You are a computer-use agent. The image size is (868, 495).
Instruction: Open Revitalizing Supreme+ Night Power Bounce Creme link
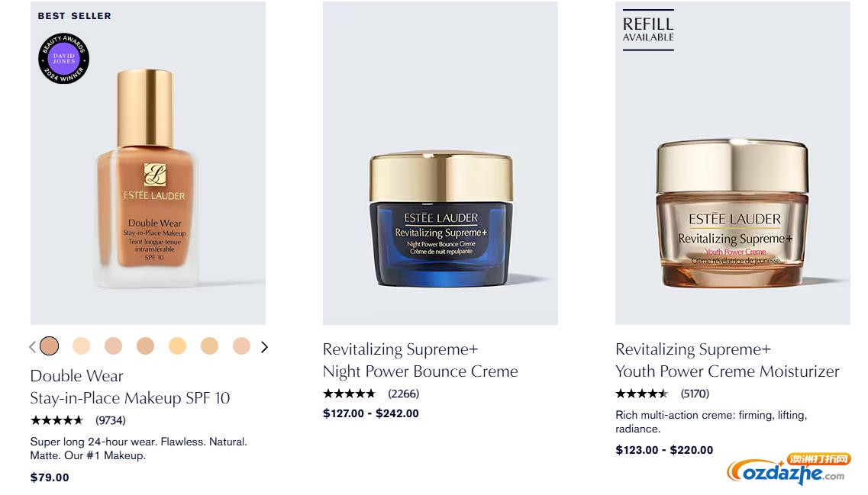[420, 360]
